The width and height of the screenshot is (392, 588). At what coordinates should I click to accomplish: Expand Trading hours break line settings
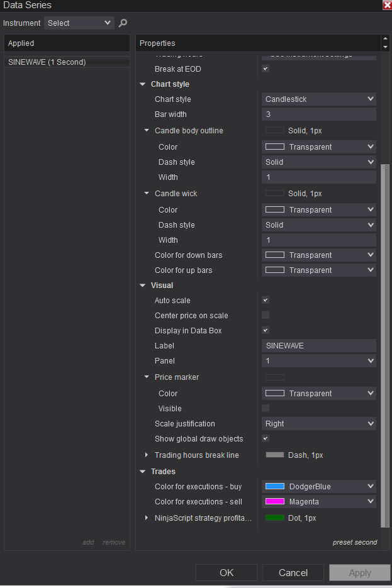tap(147, 455)
